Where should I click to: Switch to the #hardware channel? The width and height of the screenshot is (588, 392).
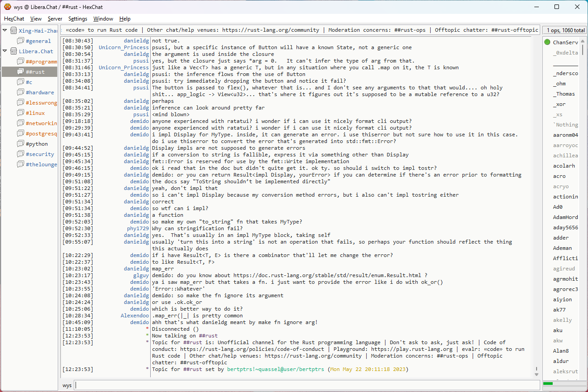[x=39, y=93]
